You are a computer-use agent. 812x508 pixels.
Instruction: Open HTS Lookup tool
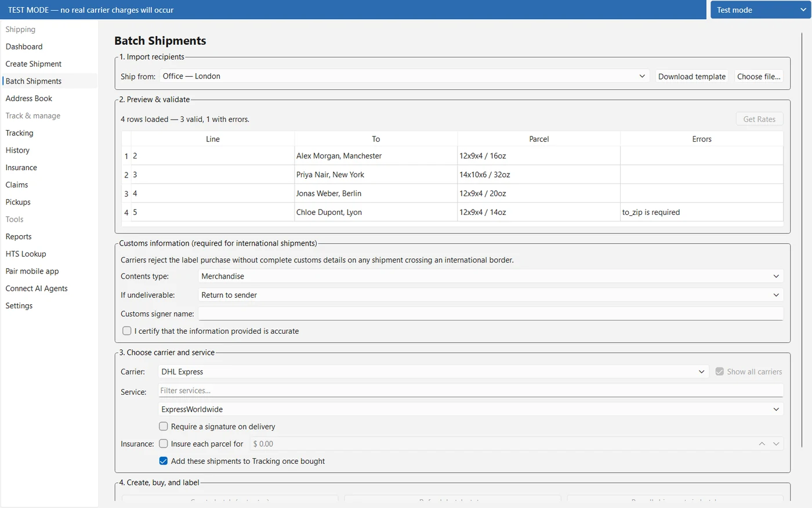(49, 254)
